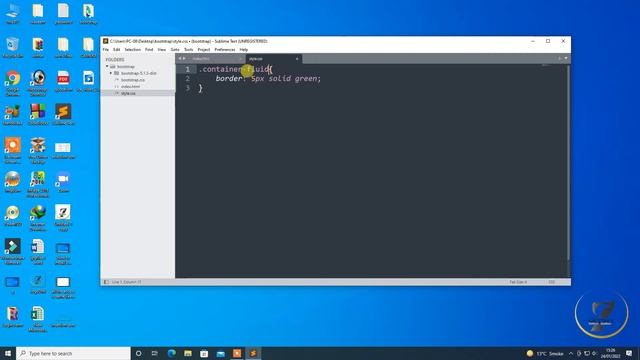The height and width of the screenshot is (360, 640).
Task: Open the Excel spreadsheet icon on desktop
Action: point(38,319)
